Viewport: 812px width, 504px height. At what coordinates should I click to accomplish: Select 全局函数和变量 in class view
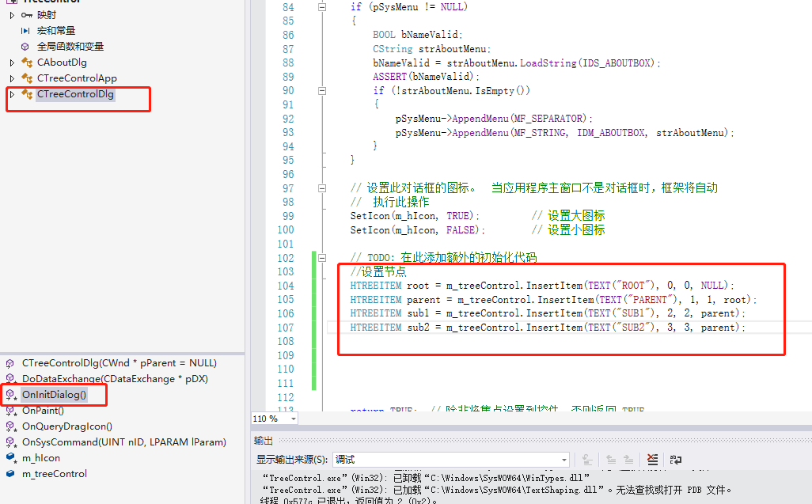coord(70,47)
